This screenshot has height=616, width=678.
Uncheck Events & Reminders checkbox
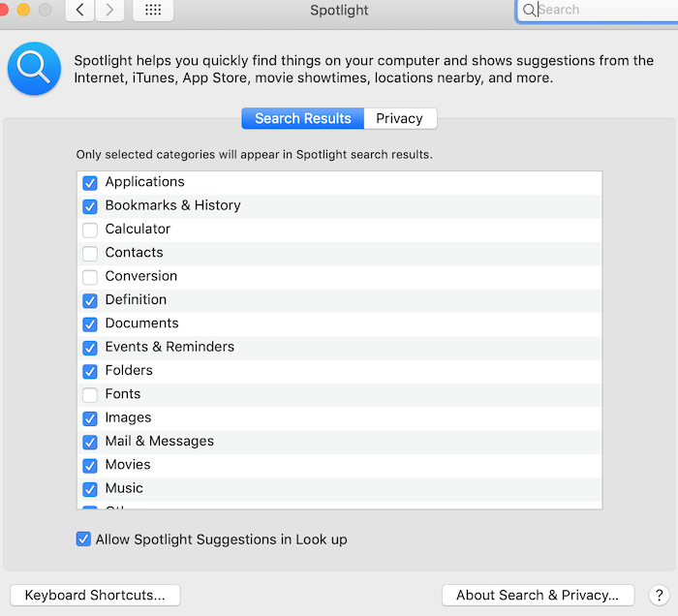(x=90, y=348)
